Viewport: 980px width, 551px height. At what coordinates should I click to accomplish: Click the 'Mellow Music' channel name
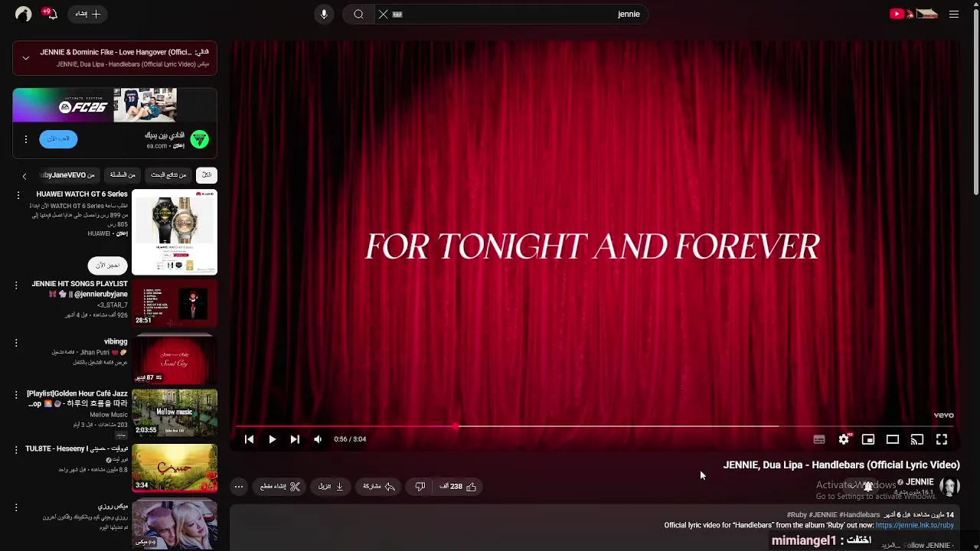[109, 415]
